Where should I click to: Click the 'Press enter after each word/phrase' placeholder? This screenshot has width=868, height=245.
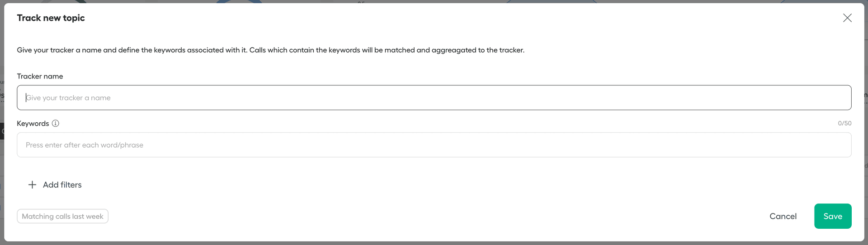[x=85, y=145]
